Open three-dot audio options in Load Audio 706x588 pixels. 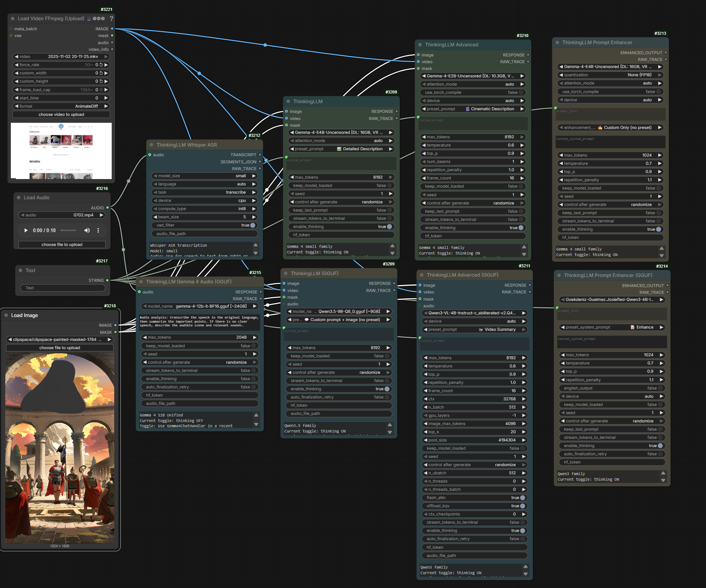(98, 230)
